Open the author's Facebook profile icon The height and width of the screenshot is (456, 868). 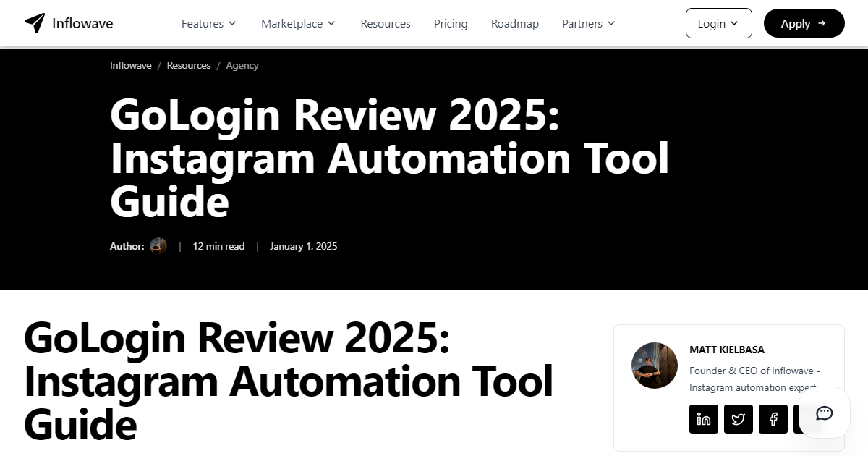(773, 419)
